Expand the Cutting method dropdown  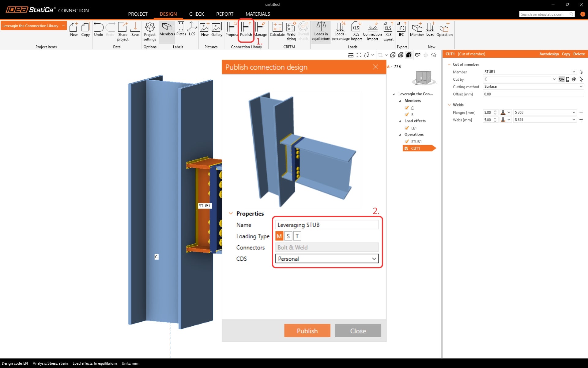[533, 86]
